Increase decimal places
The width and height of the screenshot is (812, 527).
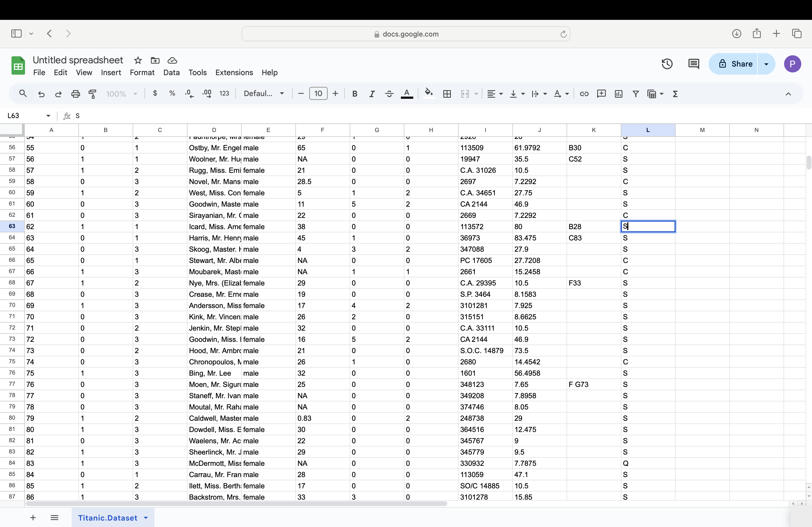click(x=207, y=94)
